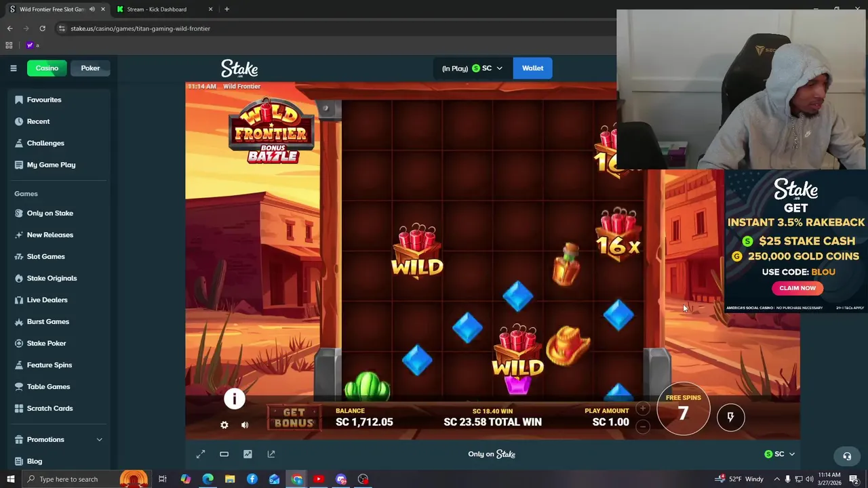
Task: Select the Casino tab
Action: pyautogui.click(x=47, y=68)
